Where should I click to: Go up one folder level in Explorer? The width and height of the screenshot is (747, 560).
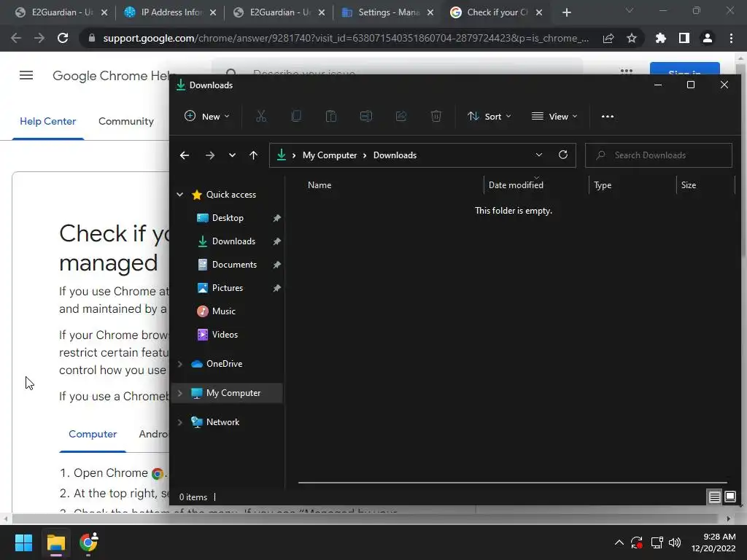click(253, 155)
